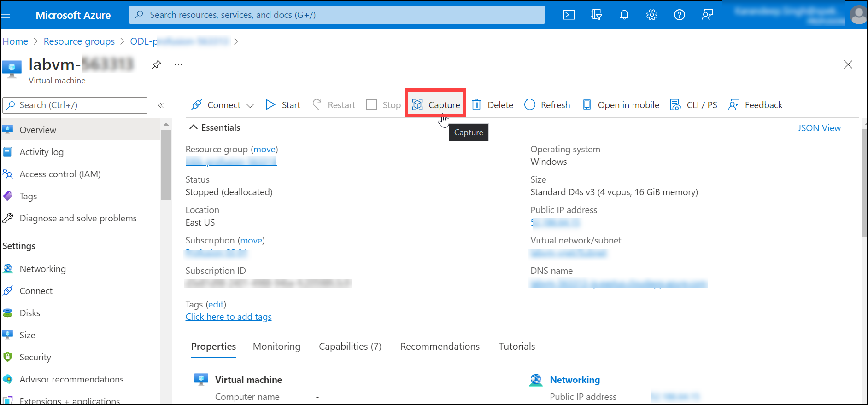Open Advisor recommendations

pyautogui.click(x=80, y=379)
